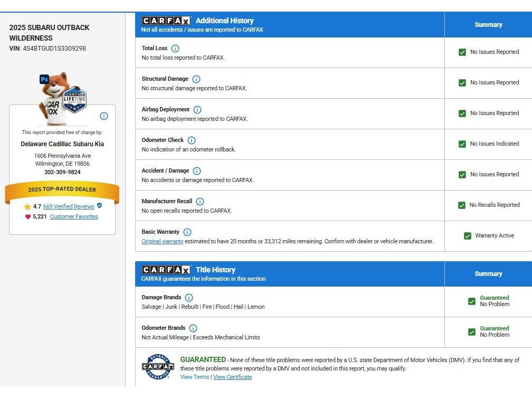Click the Total Loss green checkmark

tap(462, 52)
